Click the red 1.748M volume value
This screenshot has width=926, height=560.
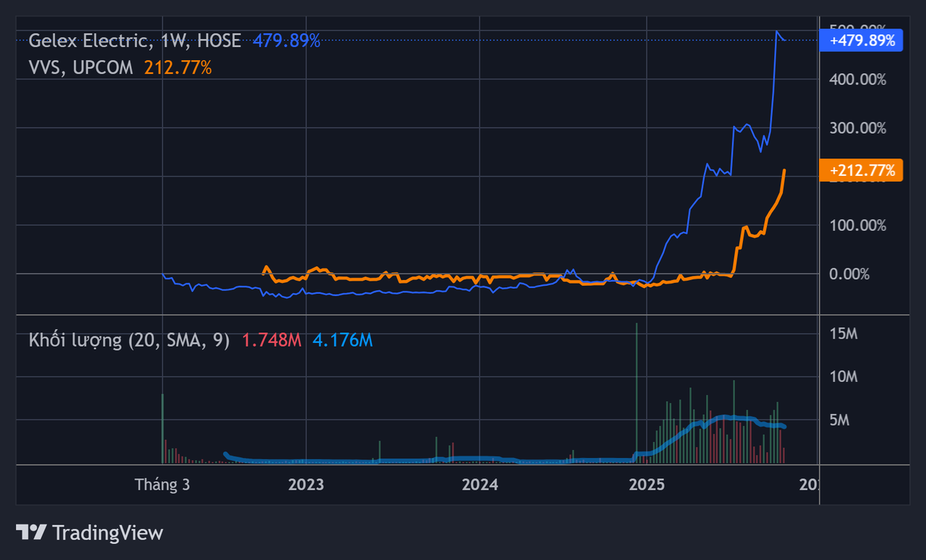pyautogui.click(x=271, y=340)
